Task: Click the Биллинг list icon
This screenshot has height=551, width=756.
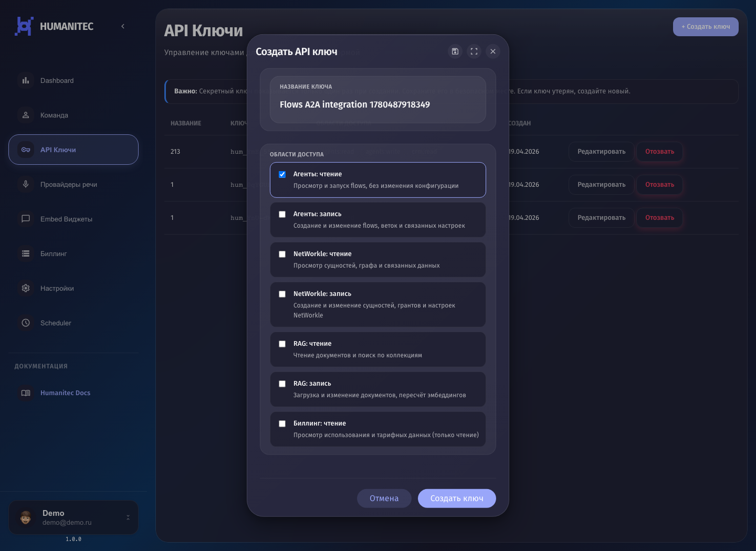Action: click(26, 253)
